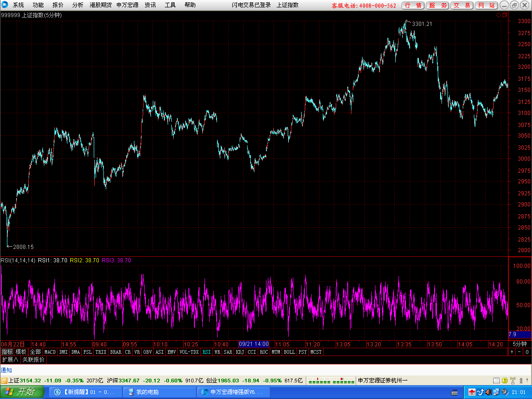Click the application logo icon at top-left

[x=5, y=5]
